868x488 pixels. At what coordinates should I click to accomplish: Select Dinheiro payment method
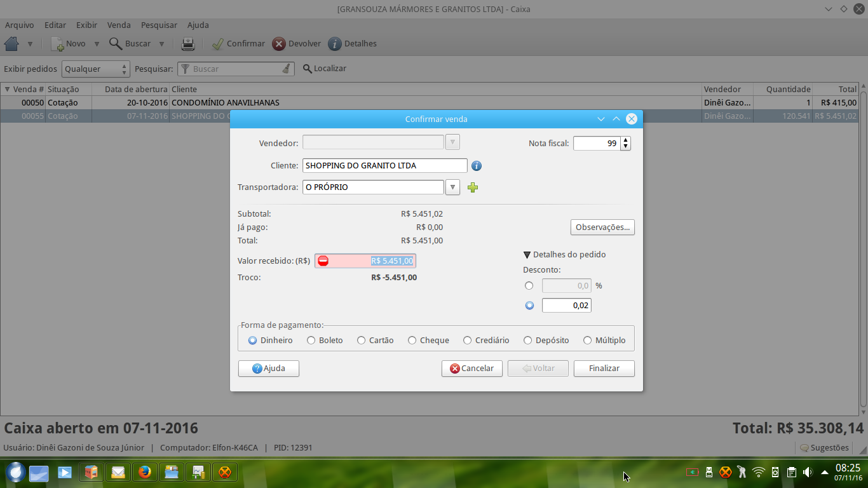(271, 340)
